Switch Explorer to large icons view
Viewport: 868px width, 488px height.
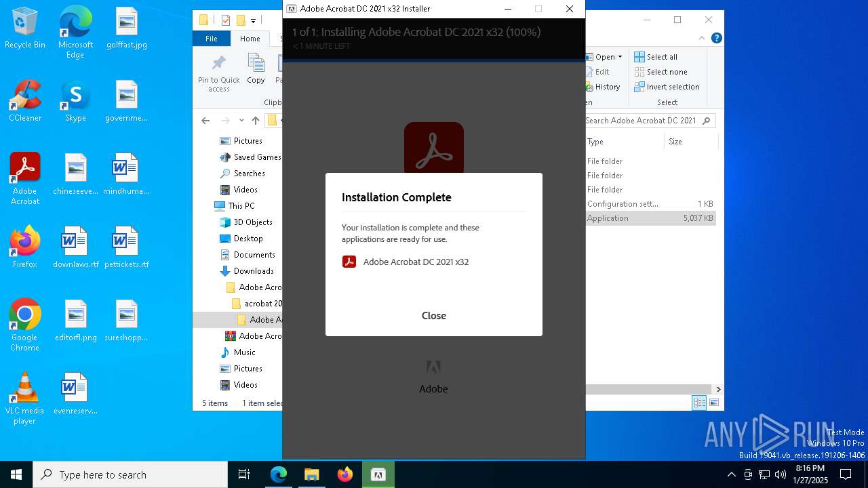tap(713, 403)
